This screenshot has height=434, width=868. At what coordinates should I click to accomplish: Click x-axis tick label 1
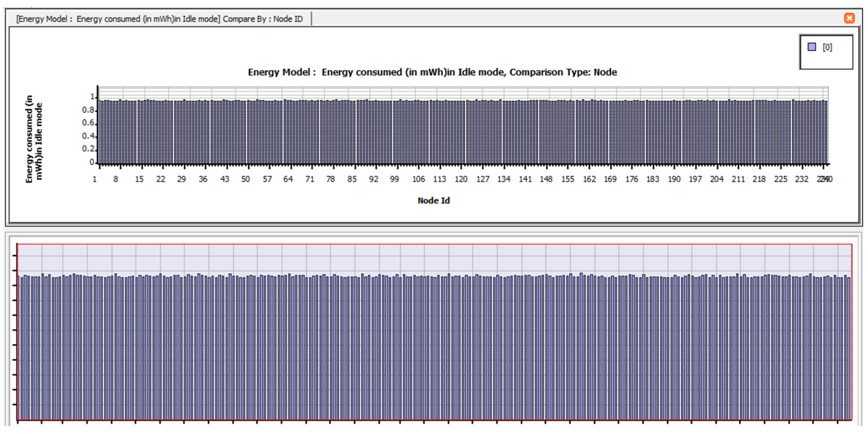95,179
